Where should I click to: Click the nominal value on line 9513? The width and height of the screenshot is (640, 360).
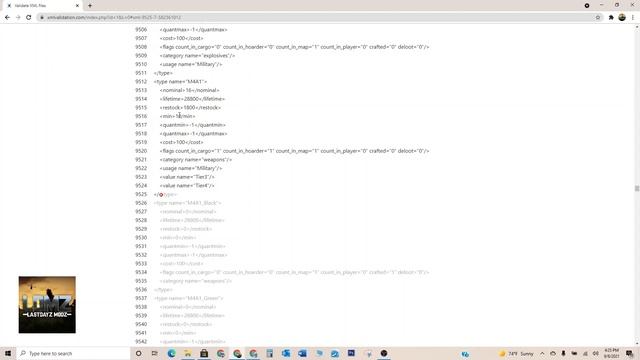(189, 90)
